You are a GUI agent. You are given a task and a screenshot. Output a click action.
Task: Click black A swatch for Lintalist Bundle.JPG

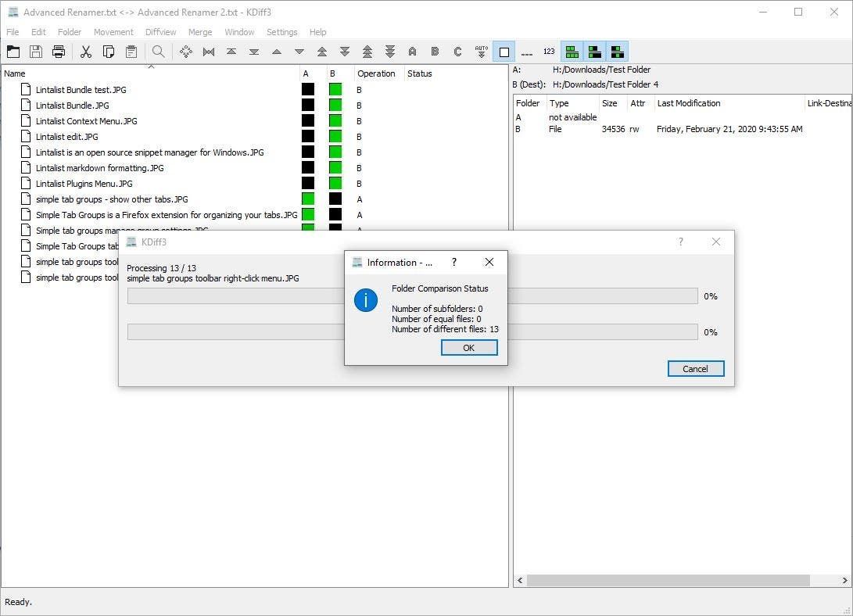(308, 106)
